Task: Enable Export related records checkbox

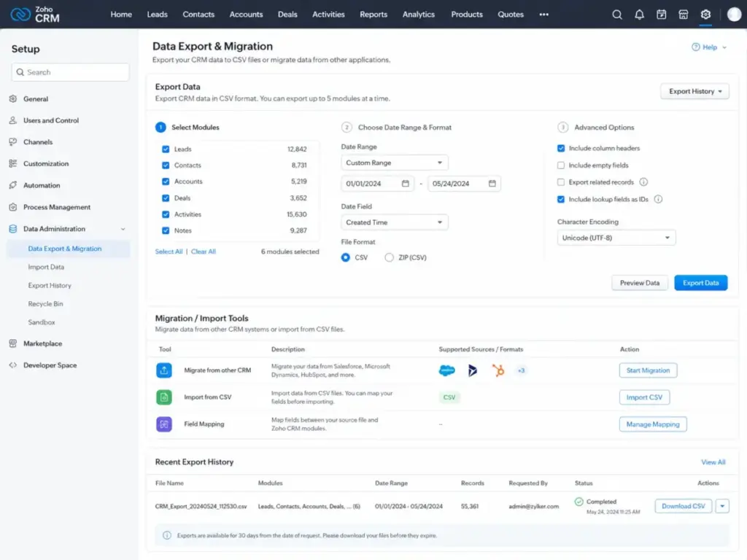Action: pyautogui.click(x=561, y=182)
